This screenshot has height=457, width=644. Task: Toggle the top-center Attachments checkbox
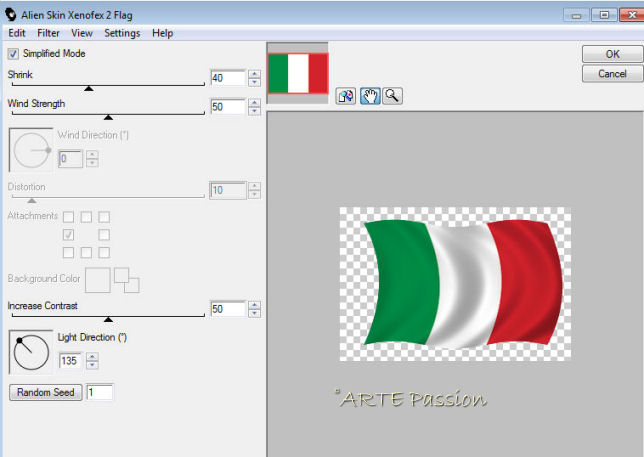(86, 217)
